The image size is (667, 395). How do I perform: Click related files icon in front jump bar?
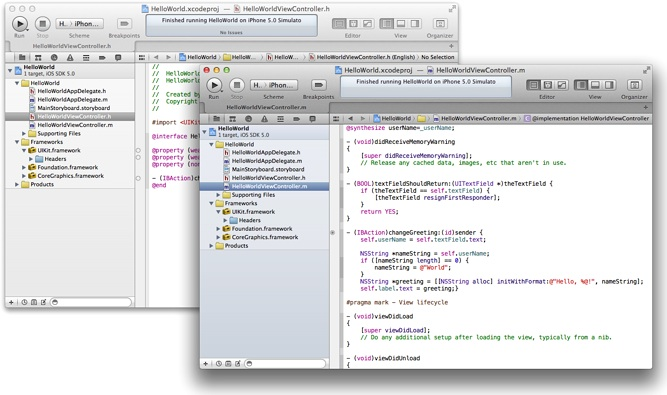pos(336,119)
